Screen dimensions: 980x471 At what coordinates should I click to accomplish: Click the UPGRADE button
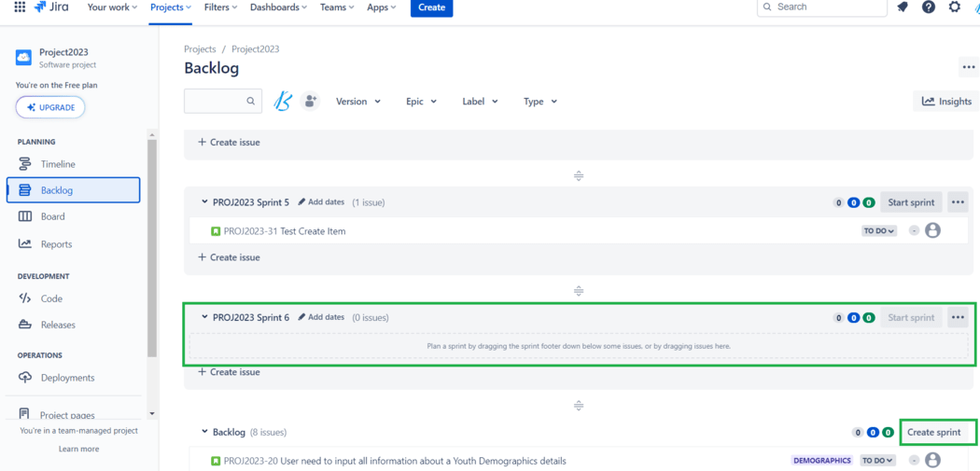point(50,107)
